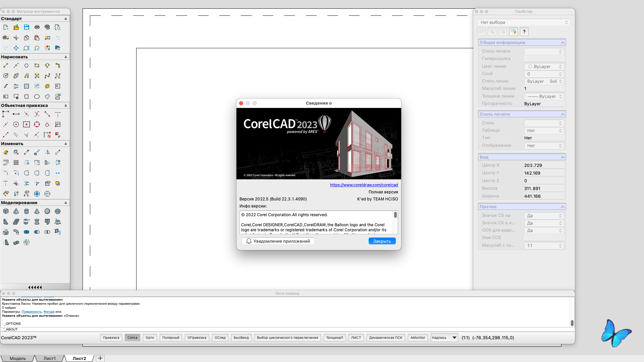Screen dimensions: 644x362
Task: Click the Масштаб линии value field
Action: (x=544, y=89)
